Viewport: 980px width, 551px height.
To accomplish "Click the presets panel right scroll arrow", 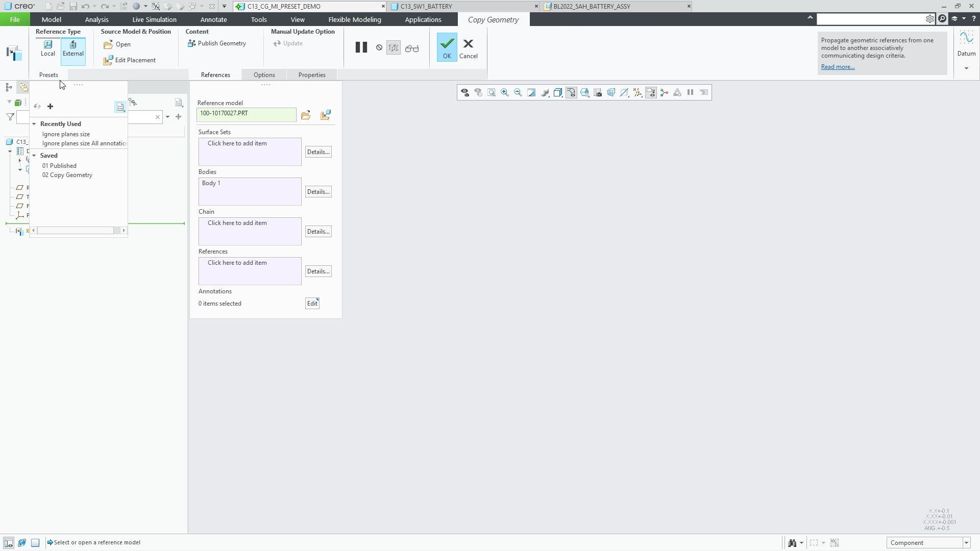I will [124, 231].
